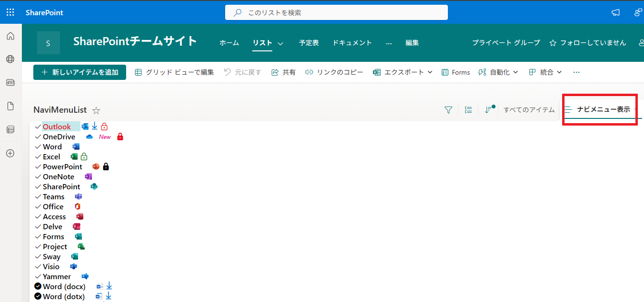Click the Office logo icon in Office row
Viewport: 644px width, 302px height.
[x=78, y=206]
